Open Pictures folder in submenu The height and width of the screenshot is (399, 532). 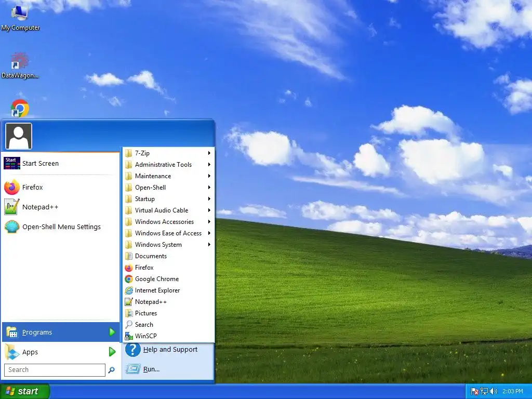coord(168,313)
